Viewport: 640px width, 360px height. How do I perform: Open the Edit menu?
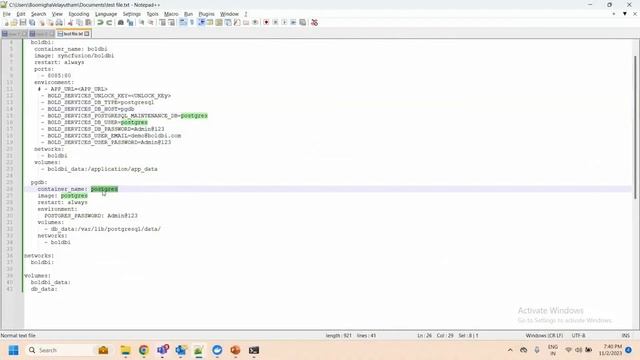click(21, 14)
